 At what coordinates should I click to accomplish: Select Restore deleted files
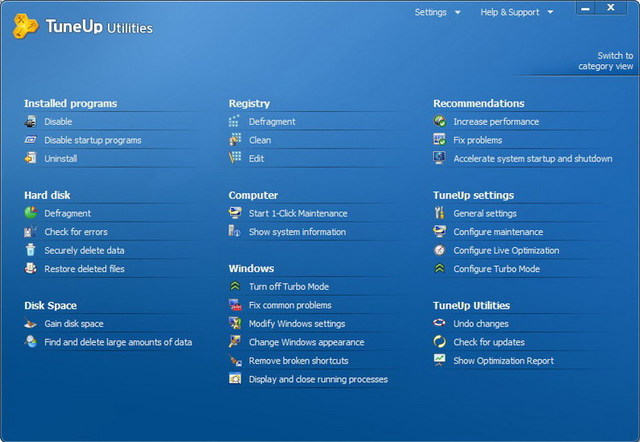coord(84,269)
